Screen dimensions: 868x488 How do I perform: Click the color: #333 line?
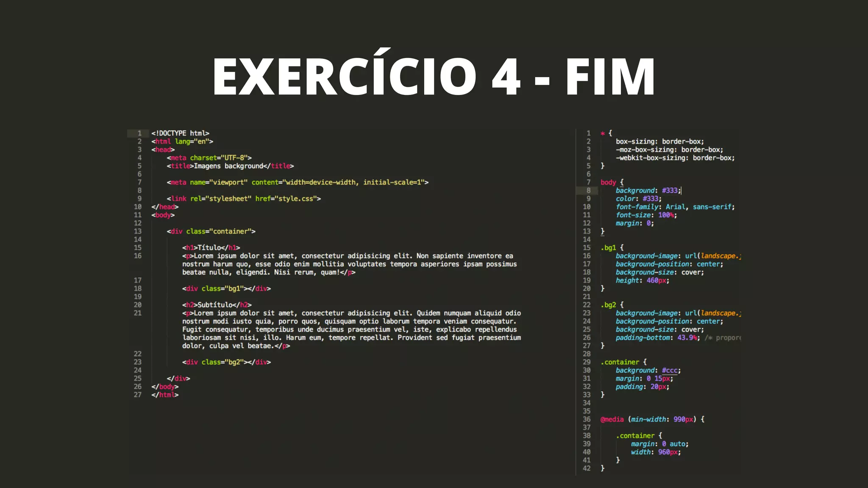pyautogui.click(x=639, y=199)
